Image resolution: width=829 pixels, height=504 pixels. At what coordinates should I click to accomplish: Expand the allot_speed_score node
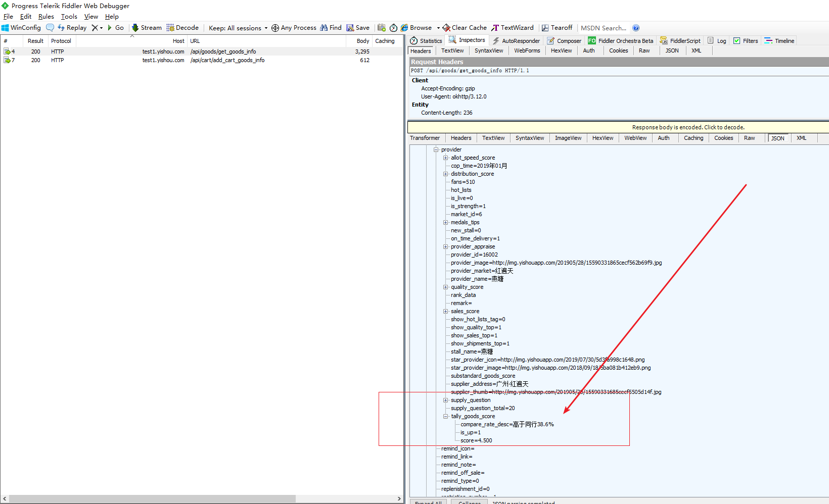coord(446,158)
